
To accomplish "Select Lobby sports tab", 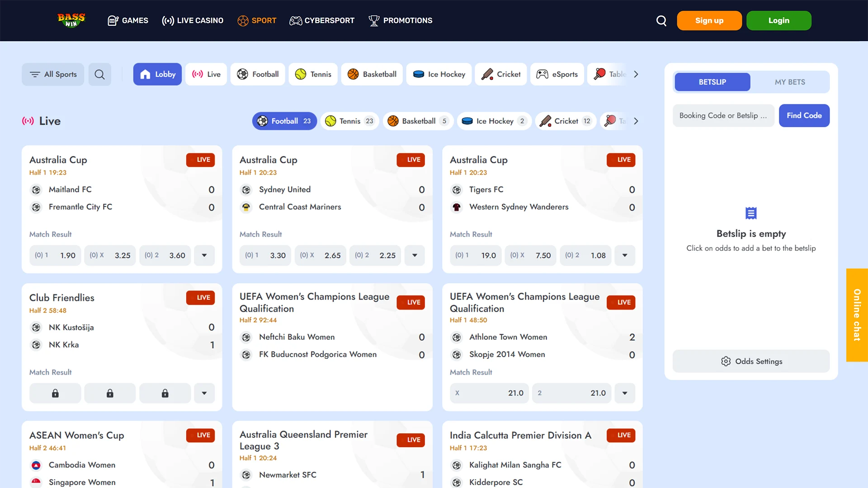I will tap(157, 74).
